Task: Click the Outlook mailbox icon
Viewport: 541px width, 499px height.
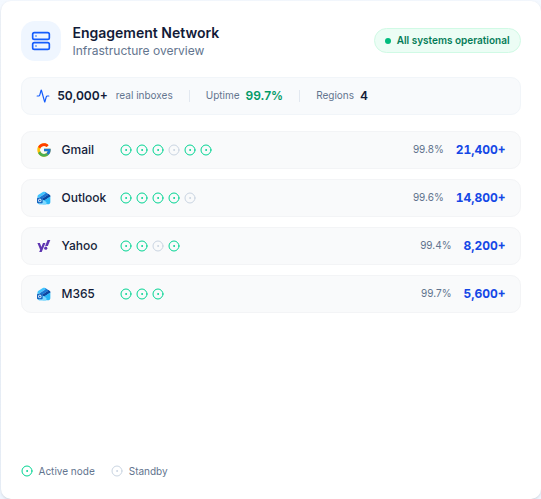Action: [x=44, y=198]
